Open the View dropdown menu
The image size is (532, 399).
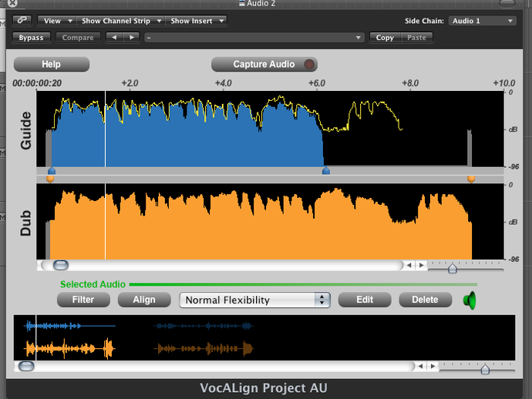(x=56, y=21)
